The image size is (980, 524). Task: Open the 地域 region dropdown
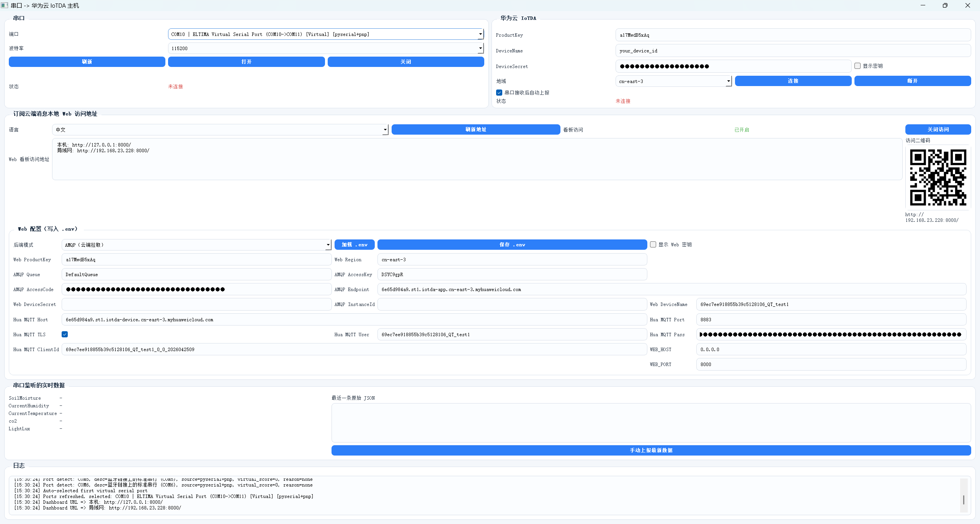(673, 81)
